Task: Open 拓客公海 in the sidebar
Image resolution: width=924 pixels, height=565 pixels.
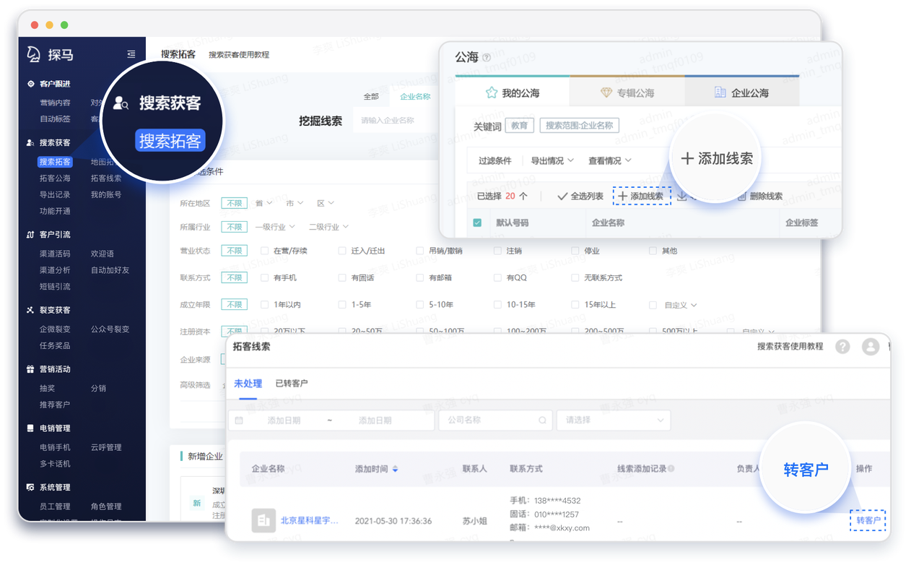Action: 55,178
